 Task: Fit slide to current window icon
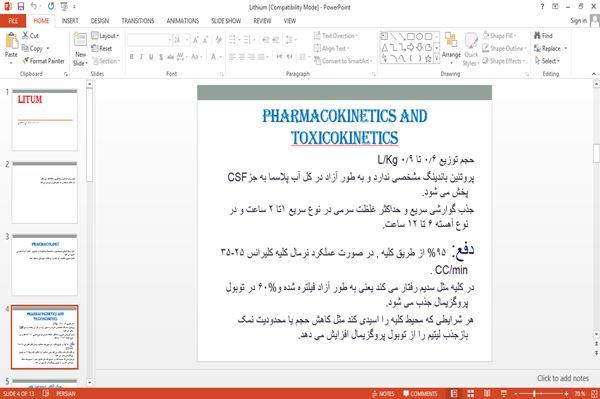point(594,394)
